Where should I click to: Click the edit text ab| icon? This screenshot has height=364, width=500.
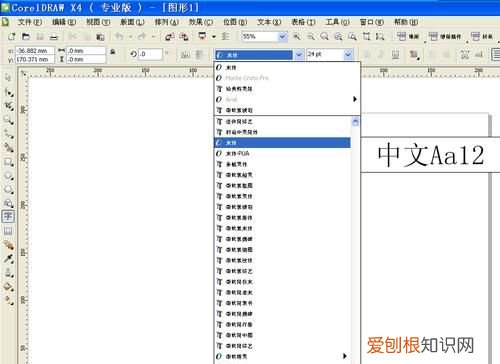tap(479, 54)
